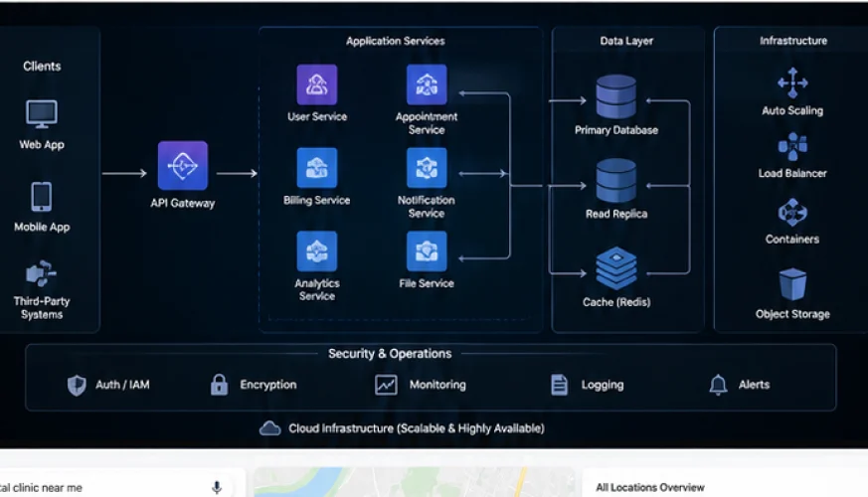Viewport: 868px width, 497px height.
Task: Open the Logging document icon
Action: click(x=559, y=385)
